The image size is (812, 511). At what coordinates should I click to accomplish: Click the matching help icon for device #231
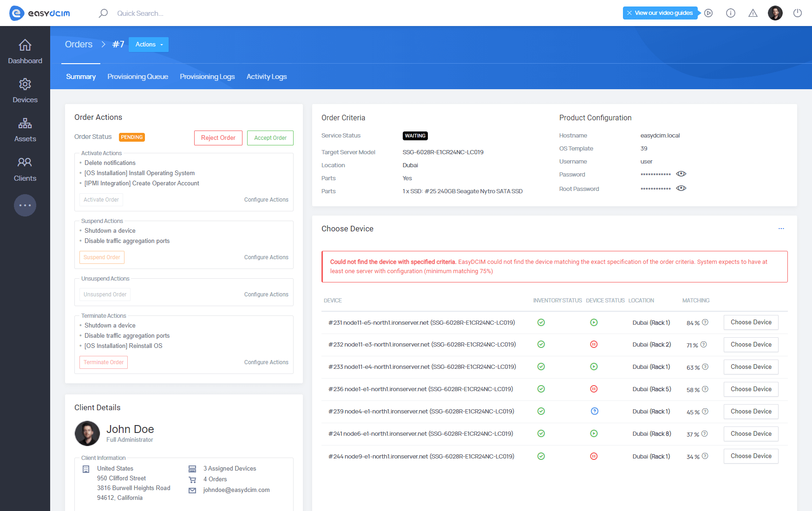click(705, 322)
